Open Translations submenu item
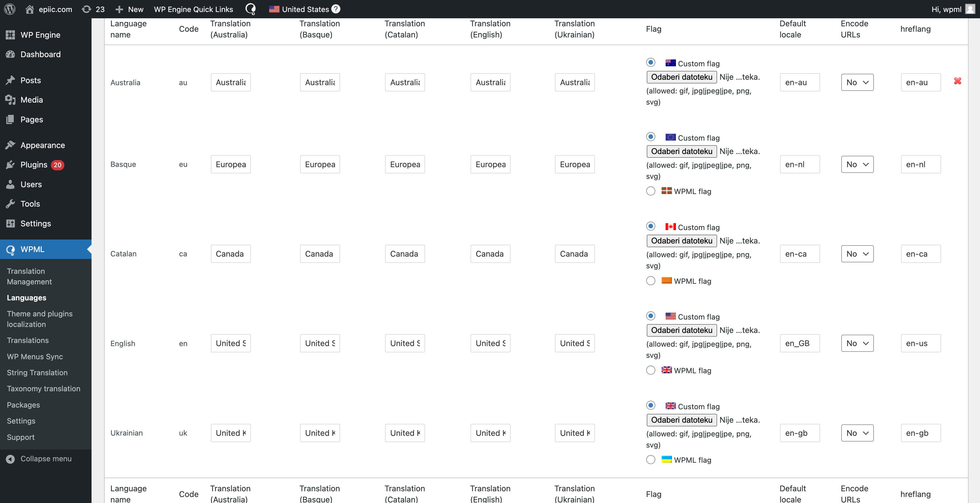Screen dimensions: 980x503 click(28, 340)
